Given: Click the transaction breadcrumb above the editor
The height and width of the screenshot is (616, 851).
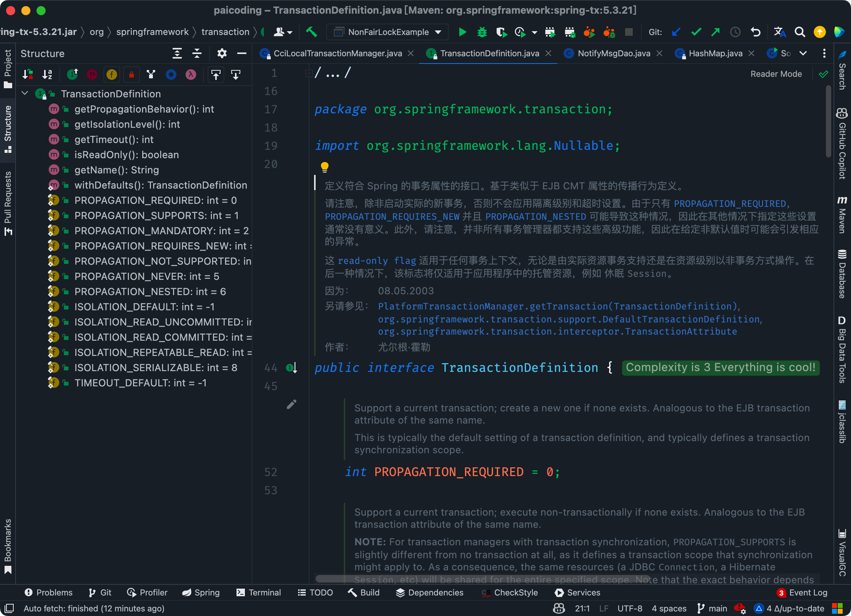Looking at the screenshot, I should tap(225, 32).
